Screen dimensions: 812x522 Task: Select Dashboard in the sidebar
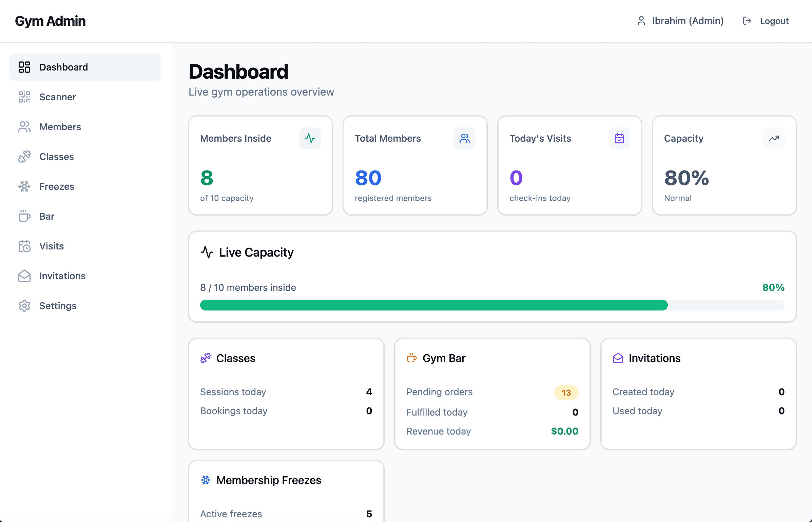point(63,67)
